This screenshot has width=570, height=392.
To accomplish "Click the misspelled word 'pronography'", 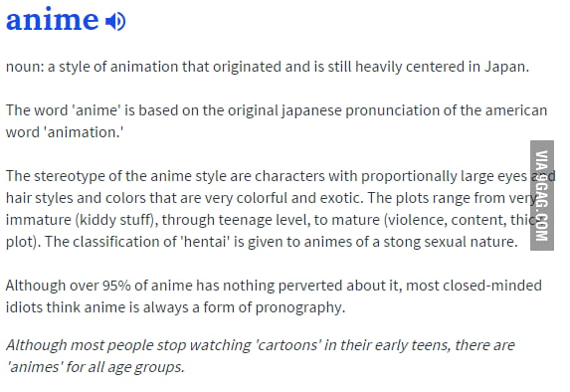I will coord(299,308).
